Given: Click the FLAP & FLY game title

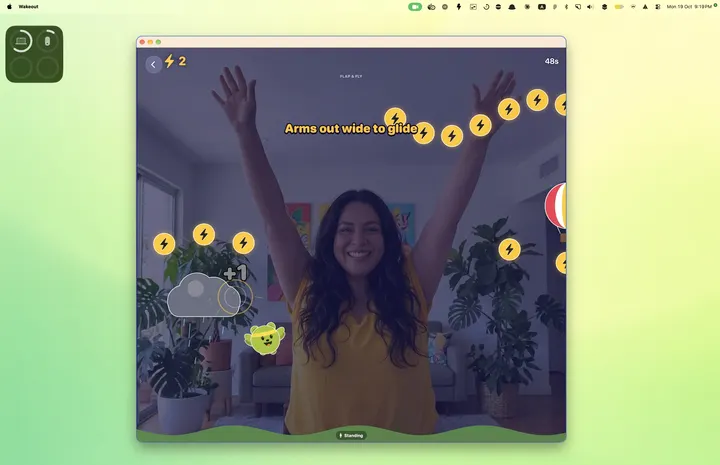Looking at the screenshot, I should click(x=351, y=76).
